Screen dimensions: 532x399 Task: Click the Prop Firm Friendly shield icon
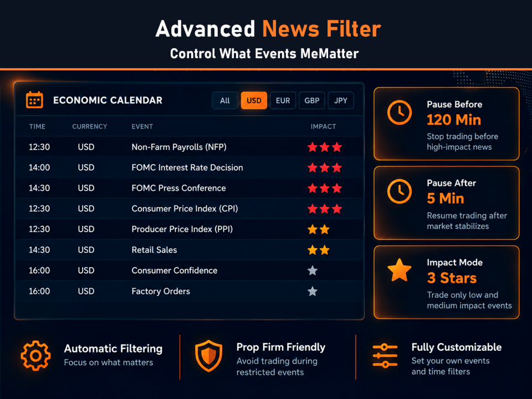(x=209, y=356)
